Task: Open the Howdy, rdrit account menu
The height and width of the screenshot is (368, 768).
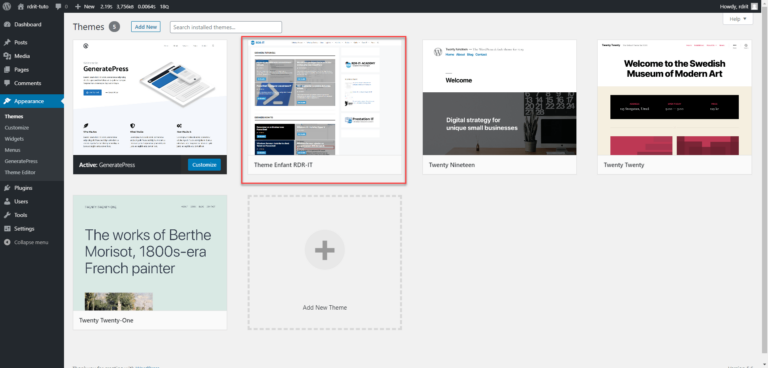Action: click(739, 7)
